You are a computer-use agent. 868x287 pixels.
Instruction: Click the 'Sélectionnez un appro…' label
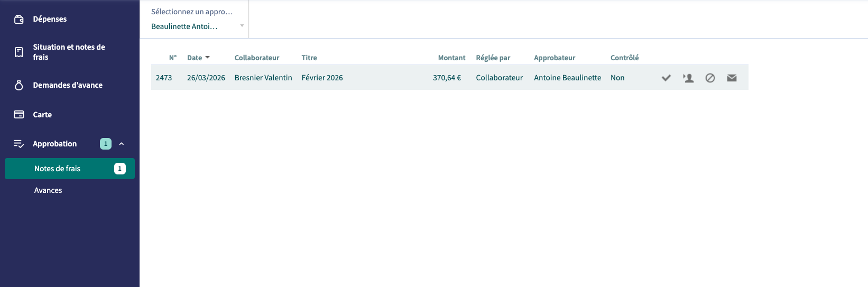pos(192,12)
